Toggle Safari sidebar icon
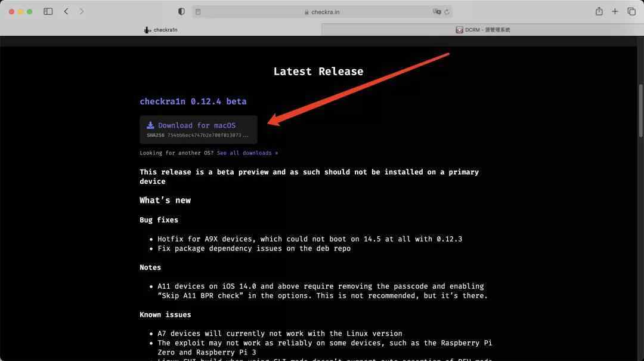Image resolution: width=644 pixels, height=361 pixels. tap(48, 11)
